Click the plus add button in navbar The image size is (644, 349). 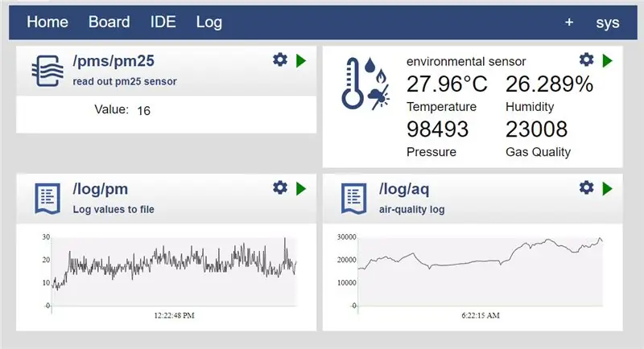pyautogui.click(x=569, y=23)
